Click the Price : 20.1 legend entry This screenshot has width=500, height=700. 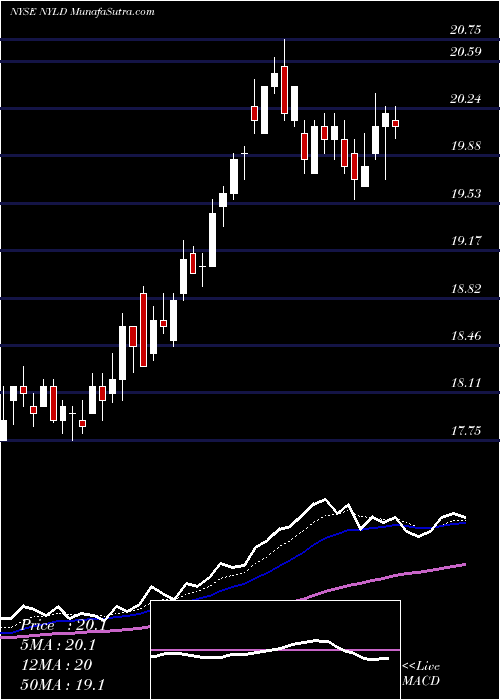[64, 625]
